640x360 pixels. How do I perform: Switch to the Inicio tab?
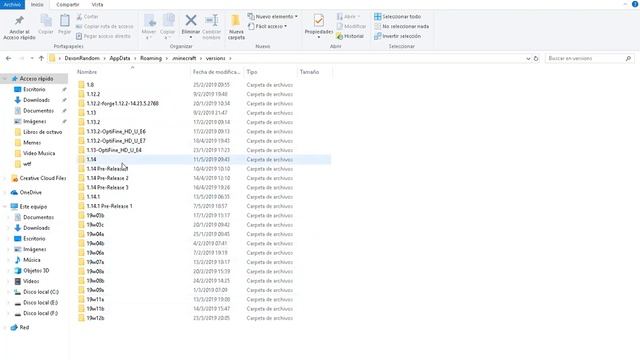[37, 4]
